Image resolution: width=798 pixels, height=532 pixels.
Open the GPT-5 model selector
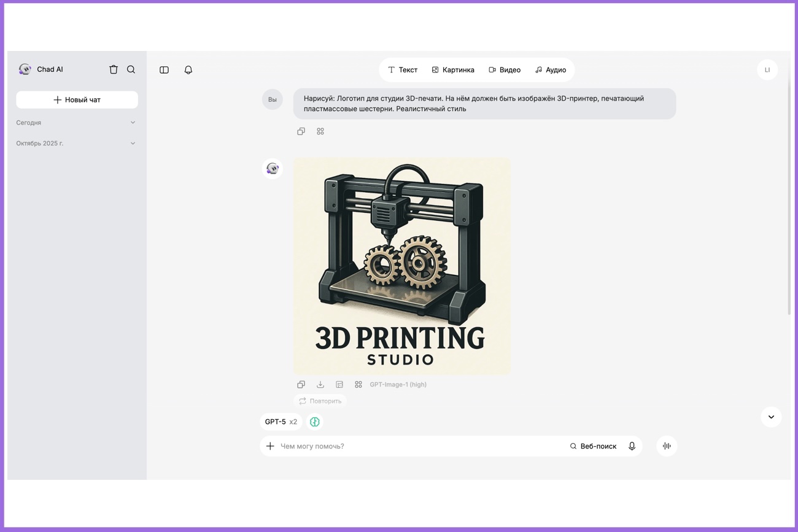281,422
